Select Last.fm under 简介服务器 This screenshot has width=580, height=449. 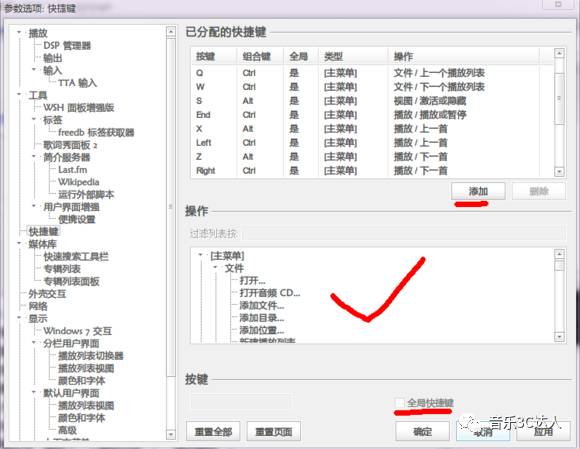click(72, 170)
